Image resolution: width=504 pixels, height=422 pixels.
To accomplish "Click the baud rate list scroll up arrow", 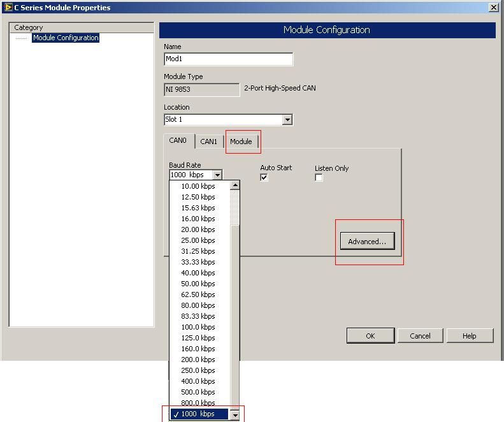I will [235, 186].
